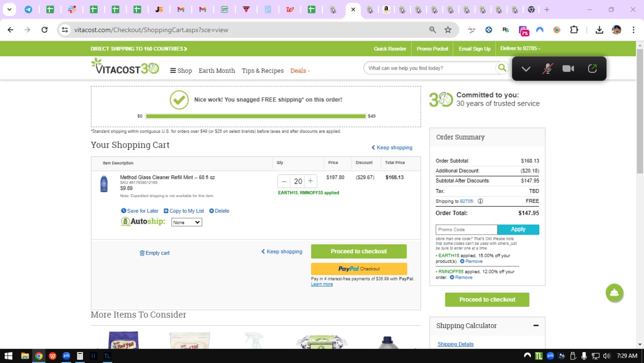The height and width of the screenshot is (363, 644).
Task: Open the Chrome three-dot menu
Action: pos(633,30)
